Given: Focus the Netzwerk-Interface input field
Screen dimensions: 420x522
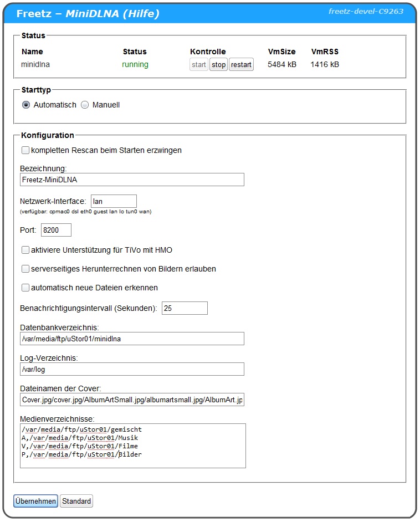Looking at the screenshot, I should [113, 201].
